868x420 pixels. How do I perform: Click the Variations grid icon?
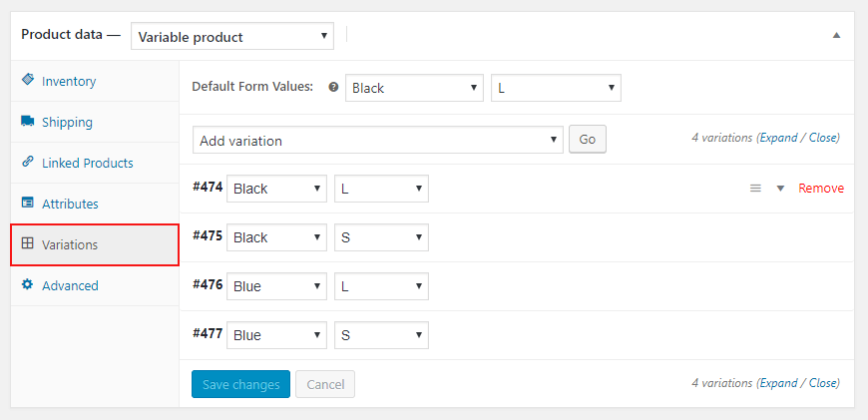28,243
